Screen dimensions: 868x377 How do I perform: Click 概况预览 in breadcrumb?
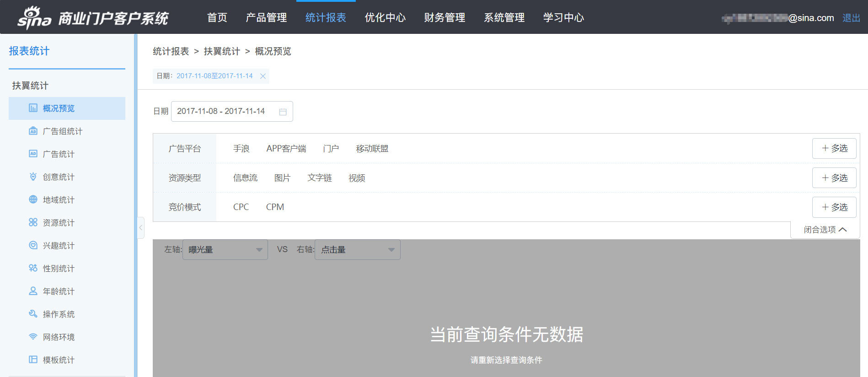(x=273, y=51)
